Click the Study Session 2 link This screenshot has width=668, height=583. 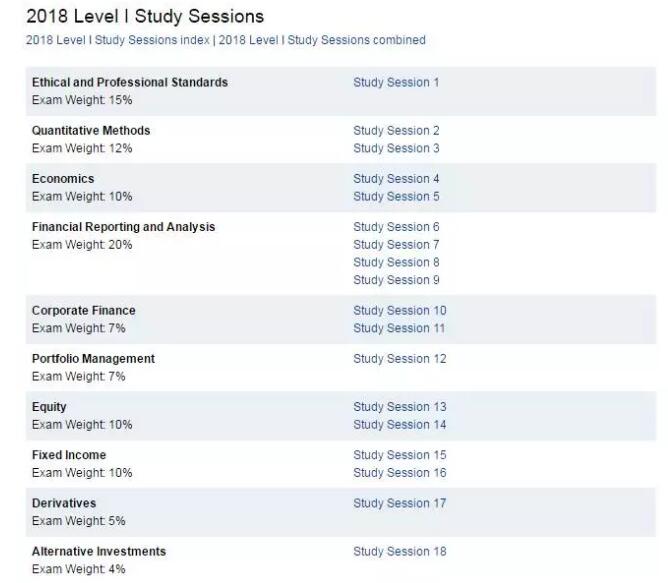[x=396, y=131]
